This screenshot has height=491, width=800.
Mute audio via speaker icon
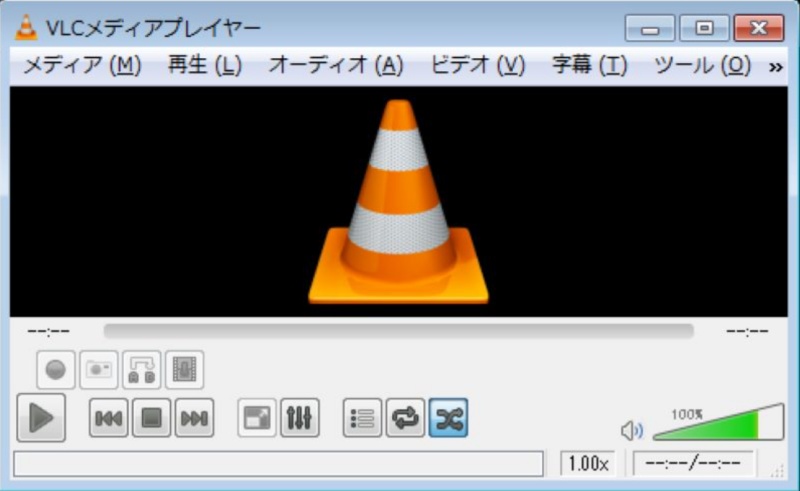click(x=632, y=431)
